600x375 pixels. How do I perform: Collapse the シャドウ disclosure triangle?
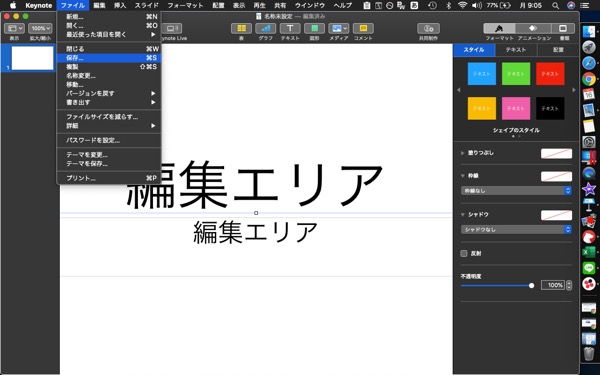(x=463, y=215)
